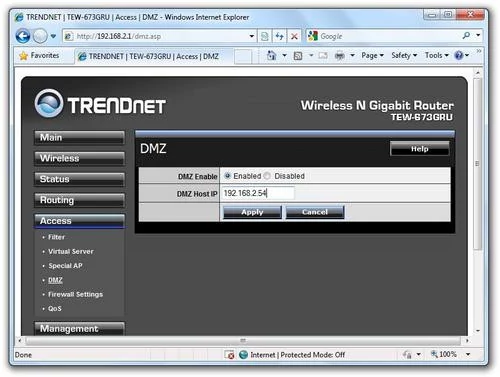Open the Tools menu

pos(436,56)
